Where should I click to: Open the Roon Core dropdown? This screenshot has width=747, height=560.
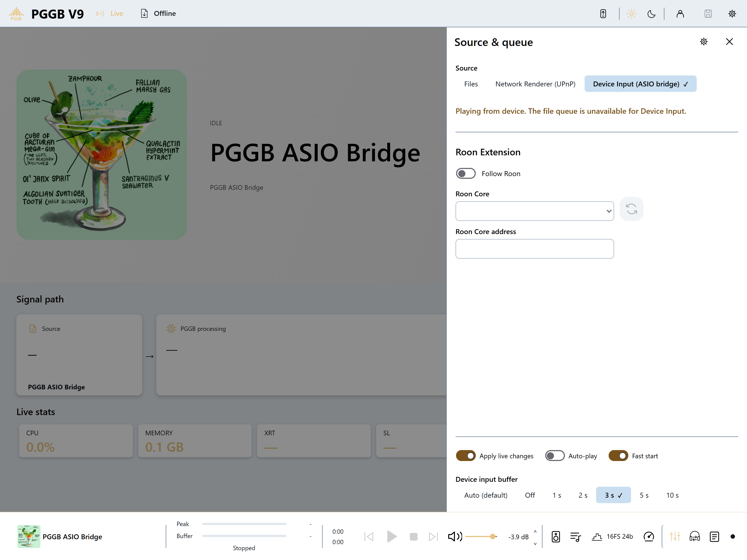click(x=534, y=211)
